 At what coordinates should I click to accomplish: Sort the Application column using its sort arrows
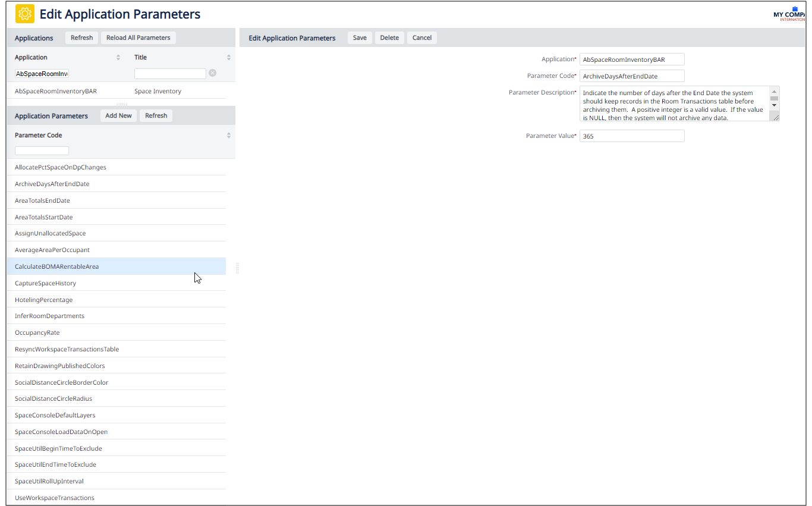(x=118, y=58)
